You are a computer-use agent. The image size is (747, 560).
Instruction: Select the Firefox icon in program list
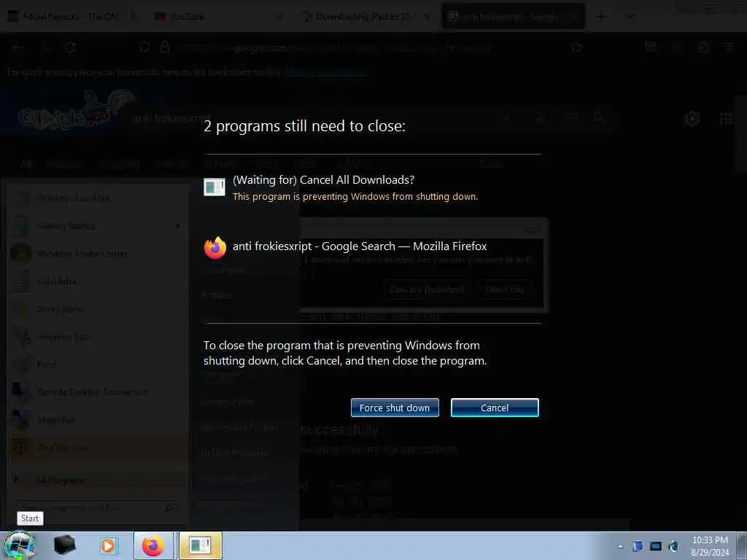(x=215, y=248)
